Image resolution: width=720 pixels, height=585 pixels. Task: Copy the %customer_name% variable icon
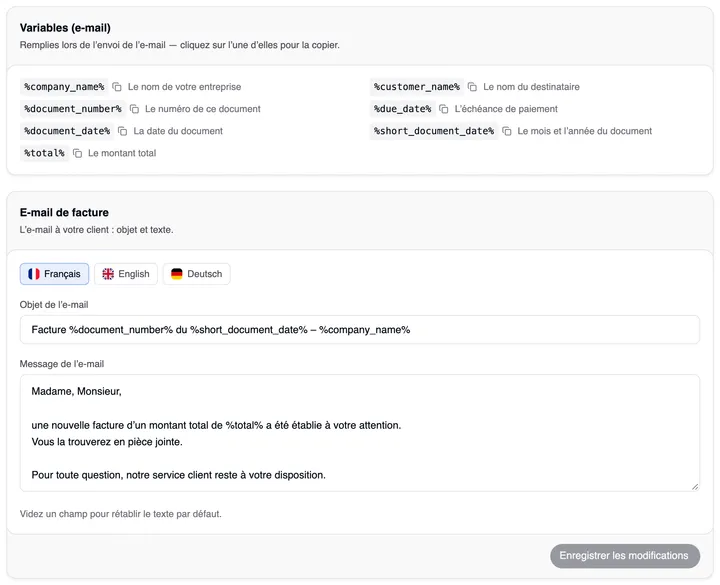point(472,87)
